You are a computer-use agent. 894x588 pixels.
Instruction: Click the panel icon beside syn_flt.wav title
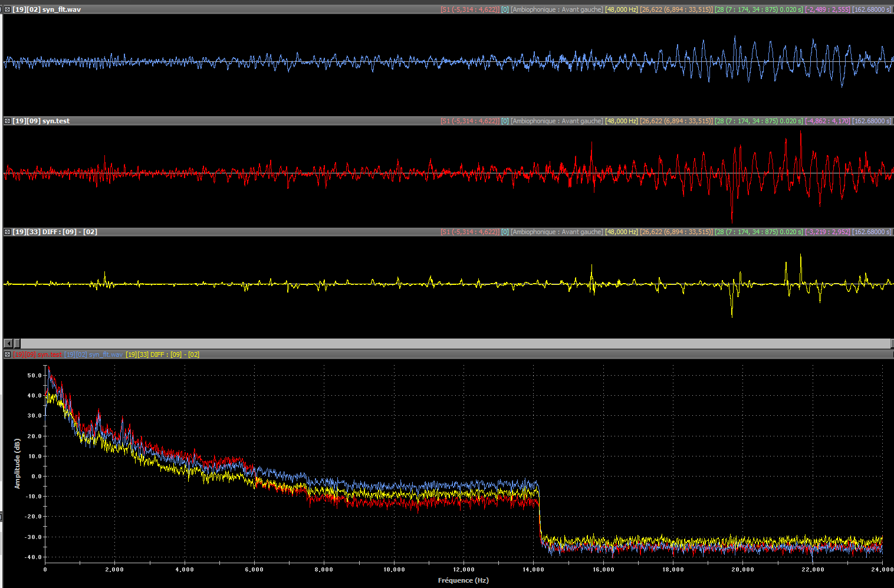click(x=7, y=9)
